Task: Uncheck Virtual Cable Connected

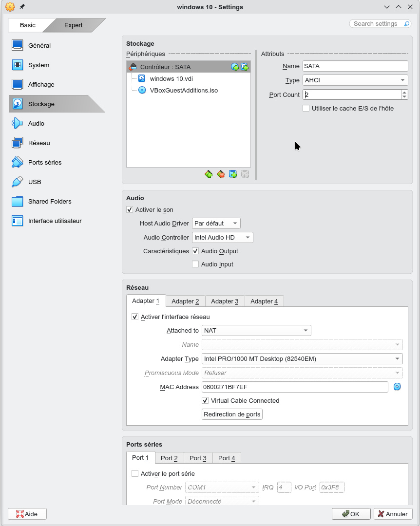Action: click(205, 401)
